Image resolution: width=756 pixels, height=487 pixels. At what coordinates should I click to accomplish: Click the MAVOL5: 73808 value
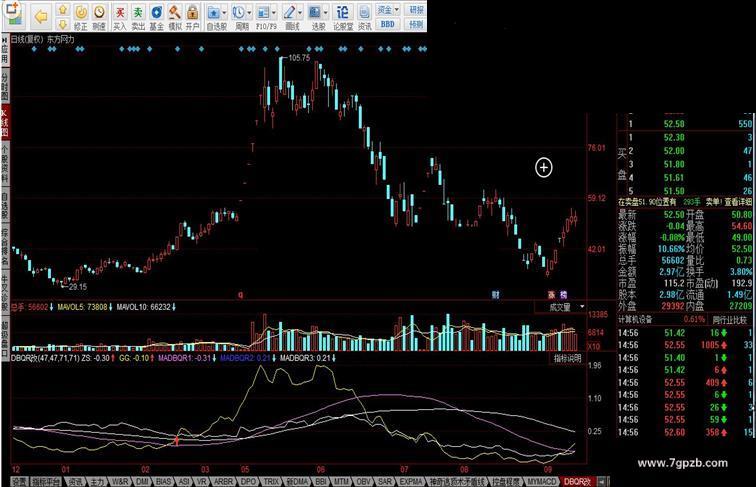(82, 307)
